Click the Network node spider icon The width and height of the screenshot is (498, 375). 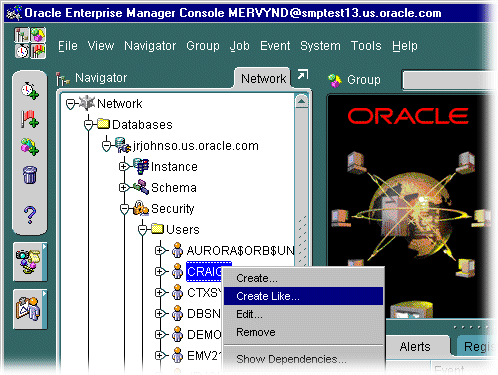point(87,103)
